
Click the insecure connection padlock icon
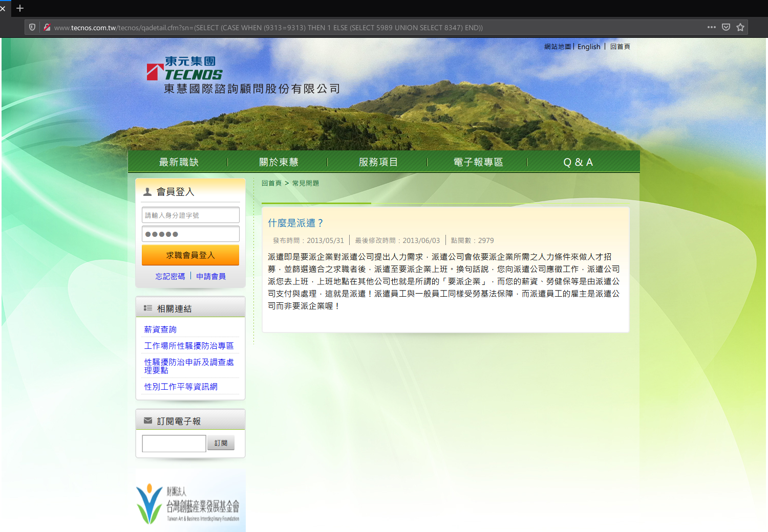tap(47, 27)
